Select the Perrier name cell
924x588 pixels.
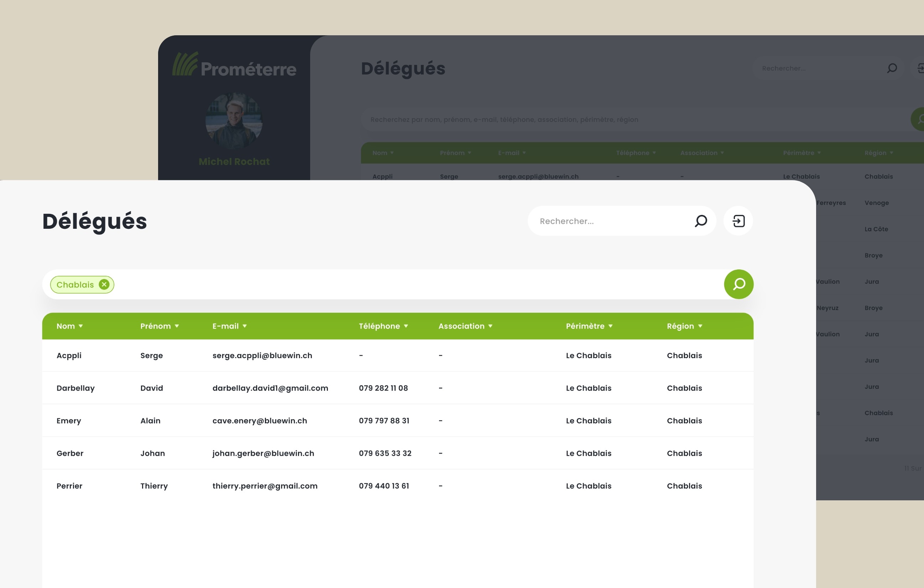point(69,486)
